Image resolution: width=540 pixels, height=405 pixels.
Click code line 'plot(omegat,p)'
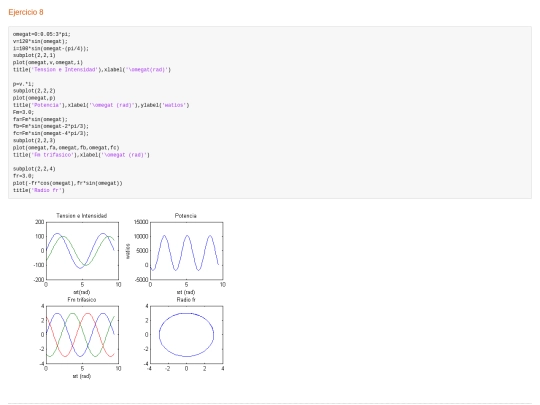point(34,98)
